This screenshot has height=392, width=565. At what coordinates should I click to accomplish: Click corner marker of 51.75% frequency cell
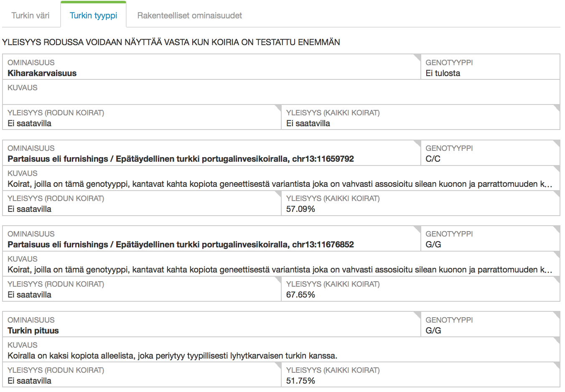coord(557,365)
